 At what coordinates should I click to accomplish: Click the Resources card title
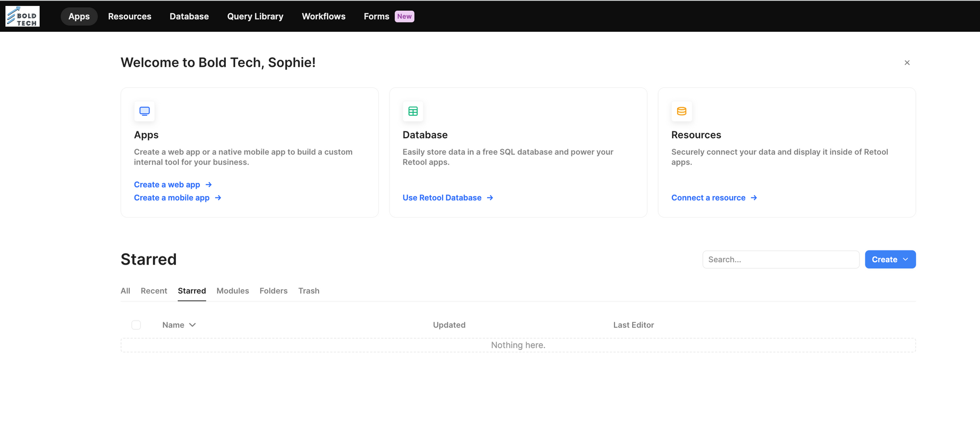point(696,135)
